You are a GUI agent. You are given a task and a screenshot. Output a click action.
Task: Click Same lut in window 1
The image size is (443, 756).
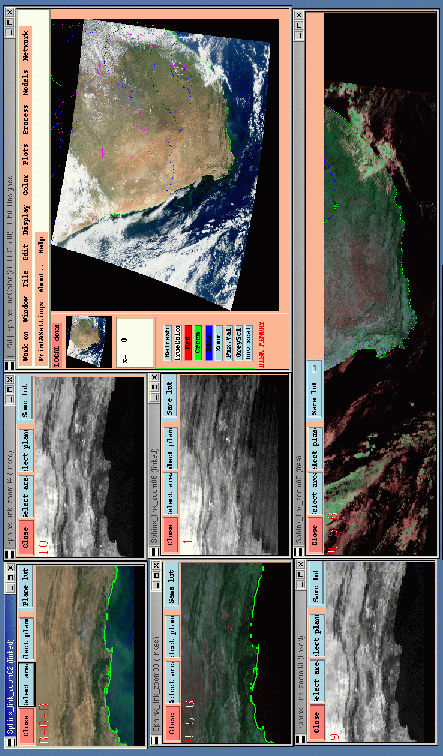[170, 398]
